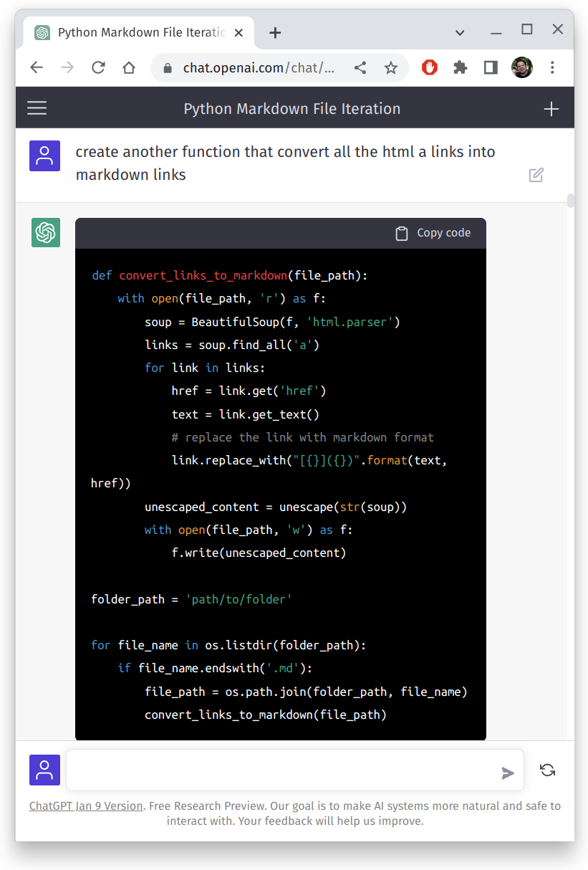
Task: Edit the user message with pencil icon
Action: click(x=536, y=175)
